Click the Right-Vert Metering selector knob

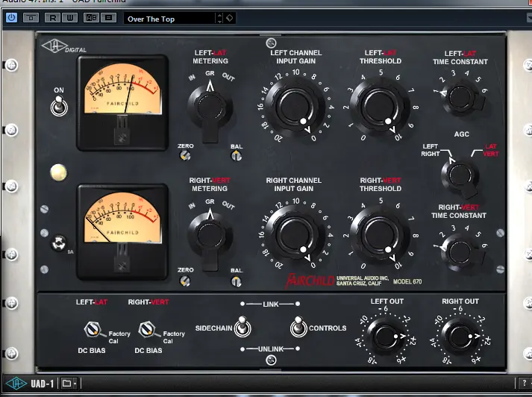tap(210, 236)
